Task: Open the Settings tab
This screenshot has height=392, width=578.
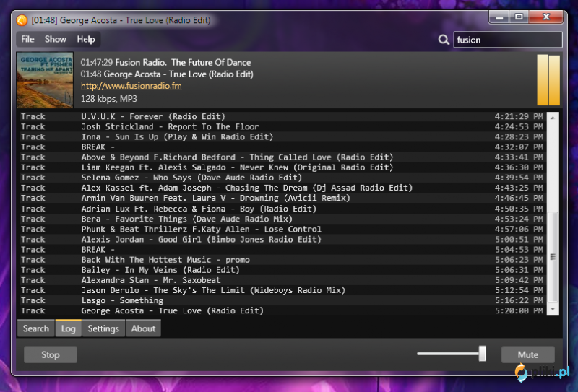Action: coord(103,328)
